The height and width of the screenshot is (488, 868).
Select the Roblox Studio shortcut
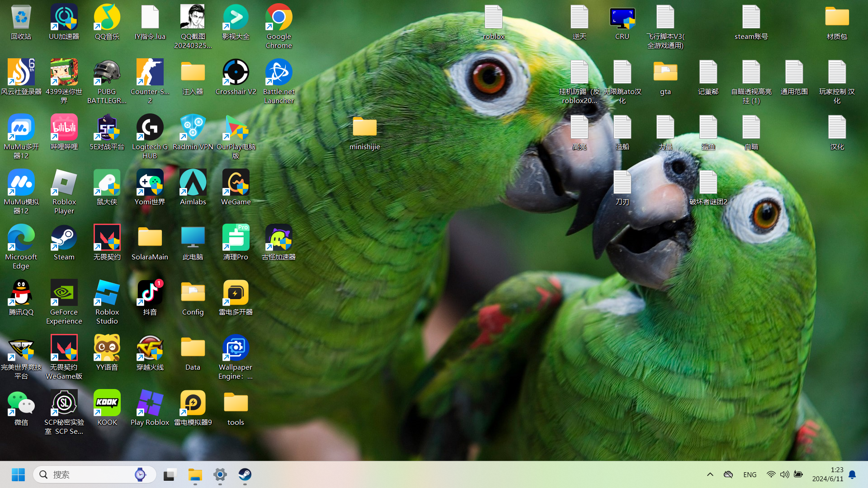click(107, 293)
